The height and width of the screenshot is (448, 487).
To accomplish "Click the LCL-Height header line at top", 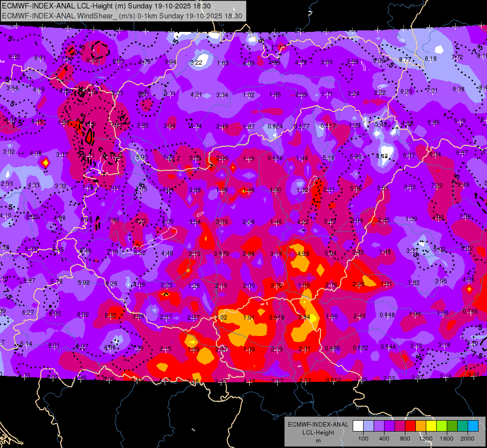I will point(106,6).
